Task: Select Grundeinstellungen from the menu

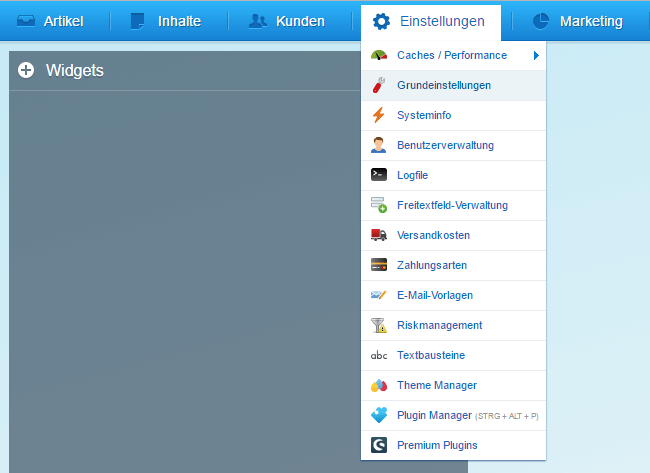Action: (454, 85)
